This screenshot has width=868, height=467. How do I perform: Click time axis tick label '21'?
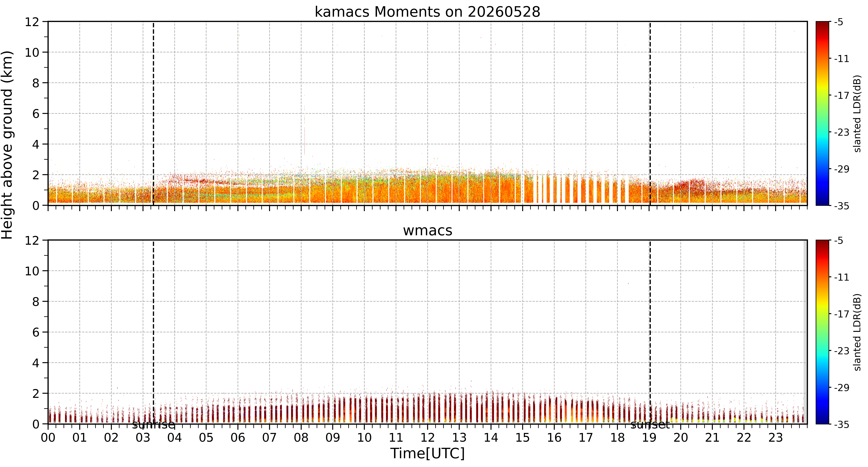click(712, 438)
